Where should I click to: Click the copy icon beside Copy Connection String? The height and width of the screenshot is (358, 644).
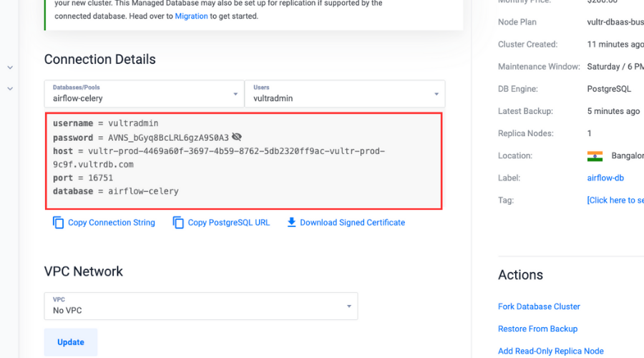pos(59,223)
